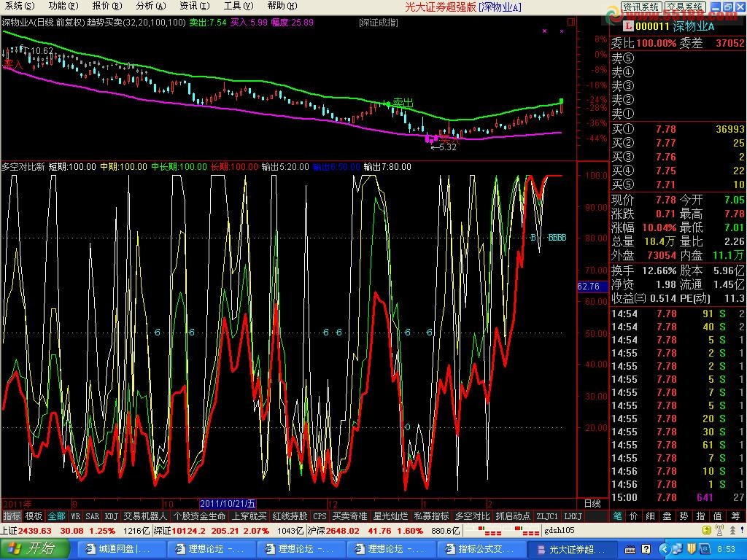Click the red L icon beside stock code 000011
The width and height of the screenshot is (747, 560).
(x=616, y=26)
